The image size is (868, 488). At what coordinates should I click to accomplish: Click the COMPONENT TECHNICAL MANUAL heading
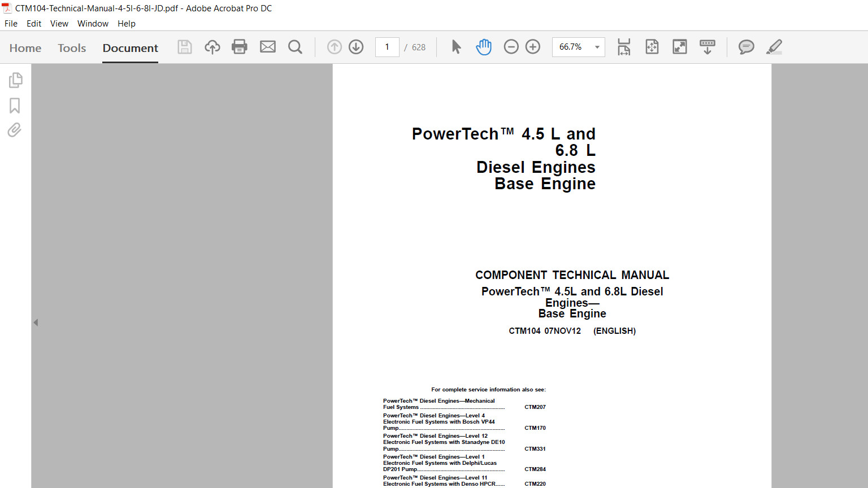[572, 275]
